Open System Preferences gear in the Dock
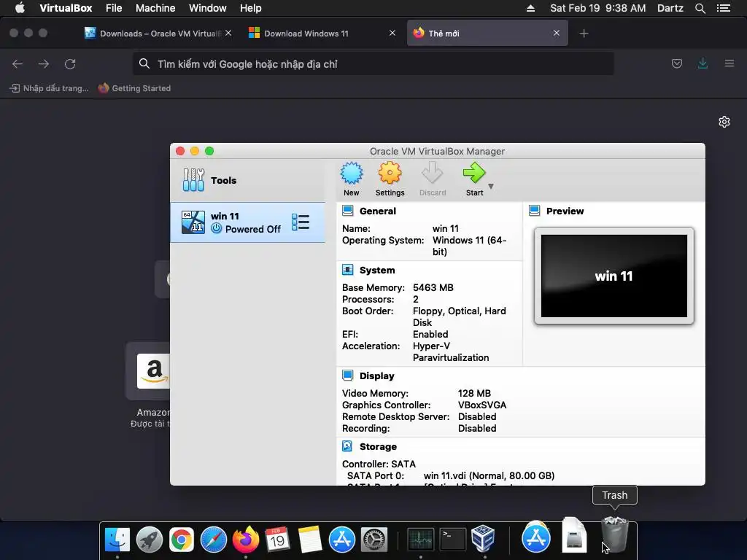Image resolution: width=747 pixels, height=560 pixels. tap(374, 540)
